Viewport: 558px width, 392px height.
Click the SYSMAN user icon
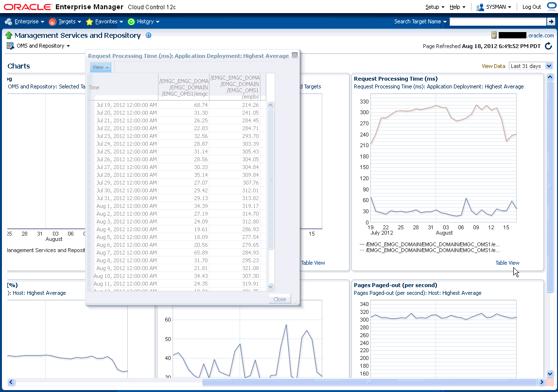(480, 7)
